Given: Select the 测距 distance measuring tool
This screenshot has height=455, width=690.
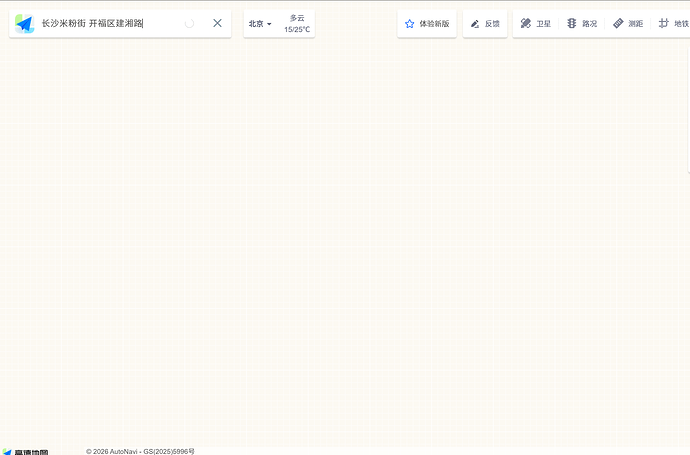Looking at the screenshot, I should click(x=628, y=23).
